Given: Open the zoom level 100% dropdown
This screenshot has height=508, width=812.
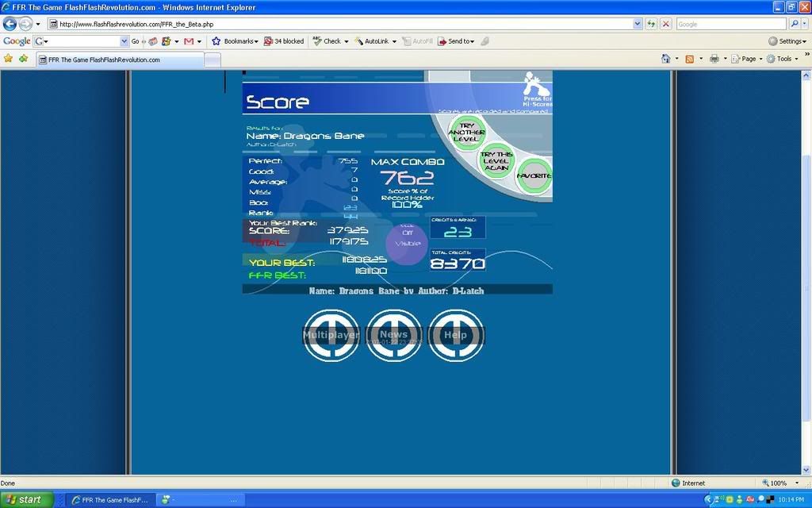Looking at the screenshot, I should [782, 483].
